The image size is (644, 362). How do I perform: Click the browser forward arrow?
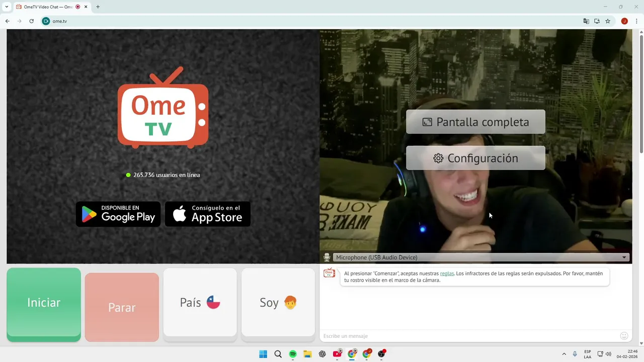[x=19, y=21]
